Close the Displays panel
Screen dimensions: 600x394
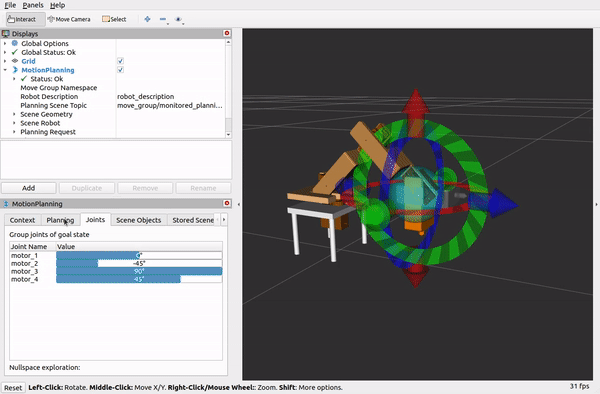pos(227,33)
